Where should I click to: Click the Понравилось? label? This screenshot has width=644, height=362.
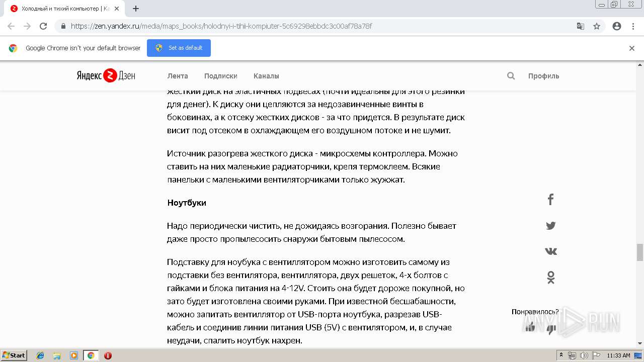pos(535,312)
